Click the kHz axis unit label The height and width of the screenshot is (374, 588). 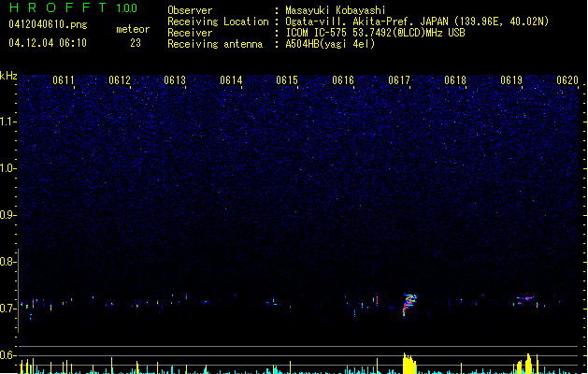click(8, 76)
